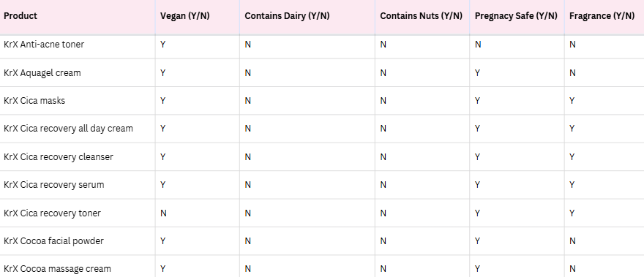Select Contains Dairy value for Aquagel cream
644x277 pixels.
[247, 72]
